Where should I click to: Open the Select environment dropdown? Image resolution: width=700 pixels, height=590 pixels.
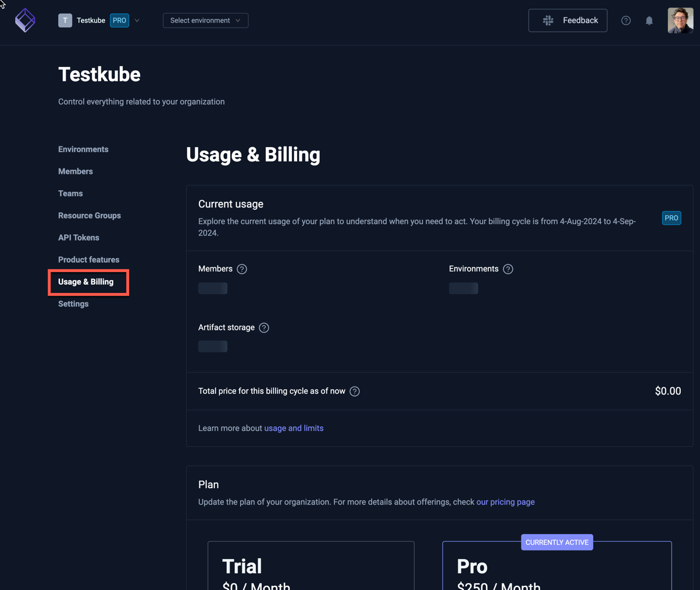(205, 20)
